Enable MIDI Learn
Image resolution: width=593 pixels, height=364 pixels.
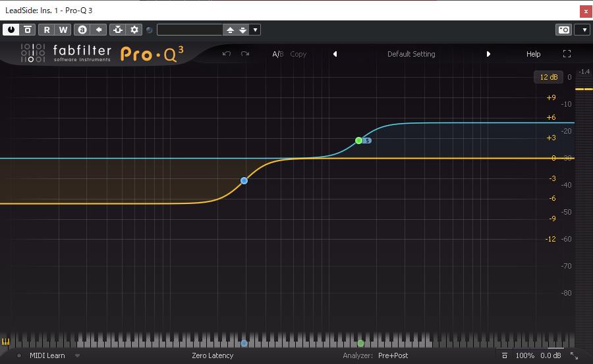[x=47, y=355]
